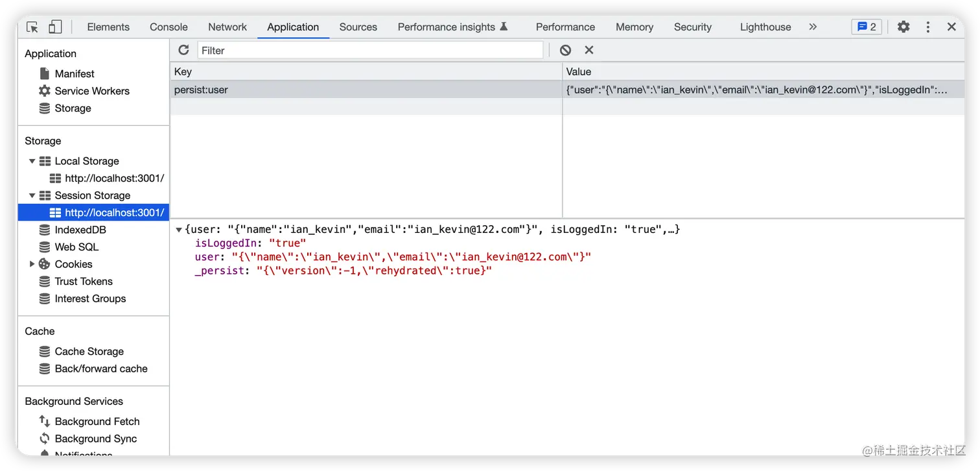980x471 pixels.
Task: Open the Security tab
Action: pyautogui.click(x=693, y=27)
